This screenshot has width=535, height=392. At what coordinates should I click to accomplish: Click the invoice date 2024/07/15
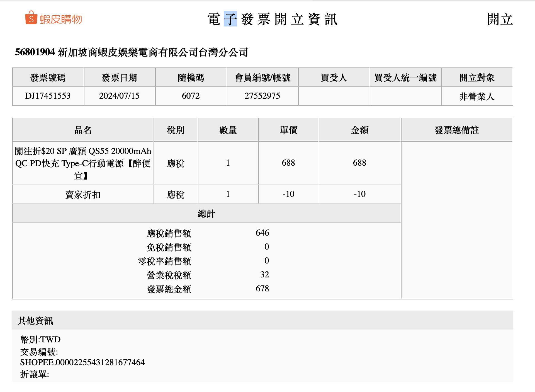pyautogui.click(x=119, y=96)
